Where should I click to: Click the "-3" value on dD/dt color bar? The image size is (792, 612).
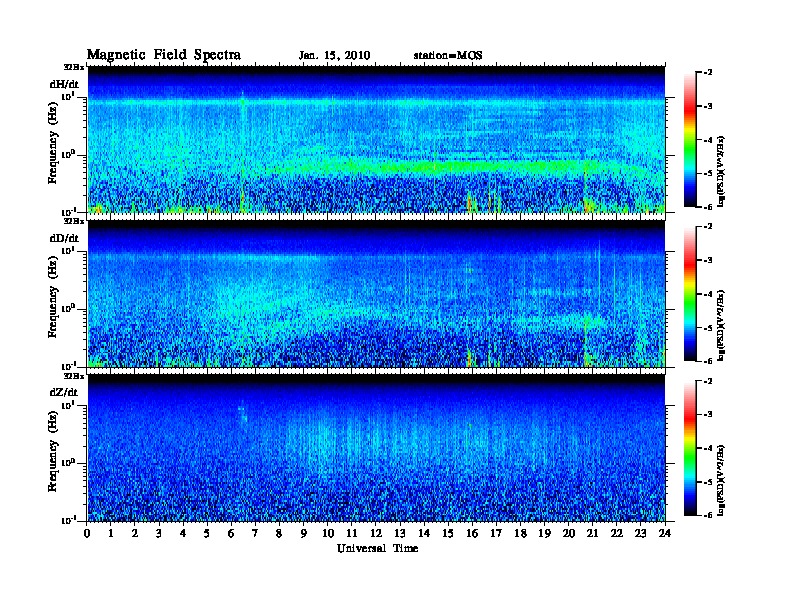pyautogui.click(x=708, y=260)
